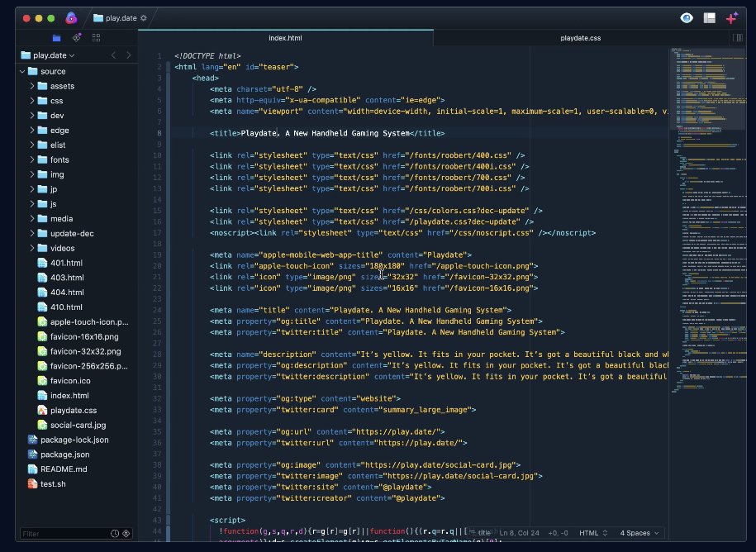The width and height of the screenshot is (756, 552).
Task: Open 404.html file icon
Action: point(42,293)
